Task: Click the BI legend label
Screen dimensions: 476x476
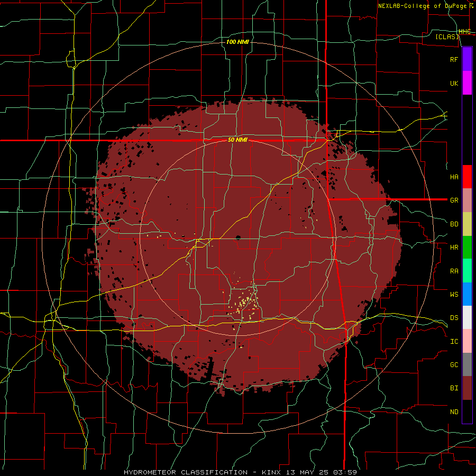Action: tap(454, 388)
